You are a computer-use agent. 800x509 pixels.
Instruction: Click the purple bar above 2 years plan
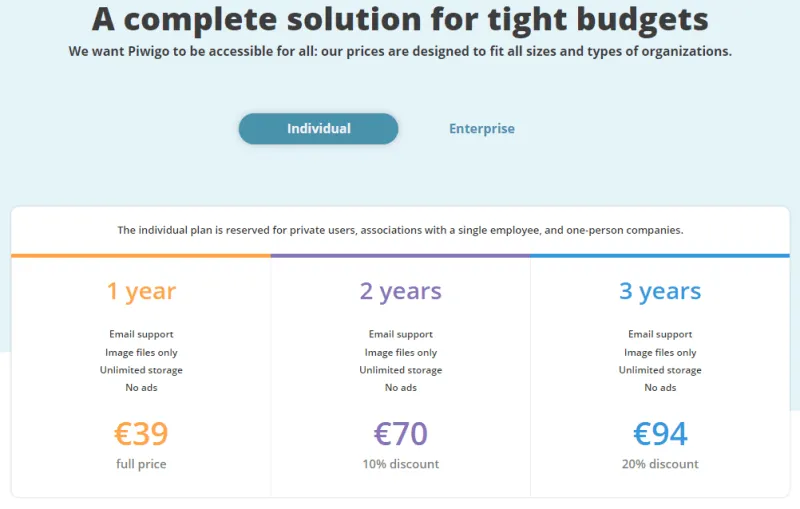[400, 256]
